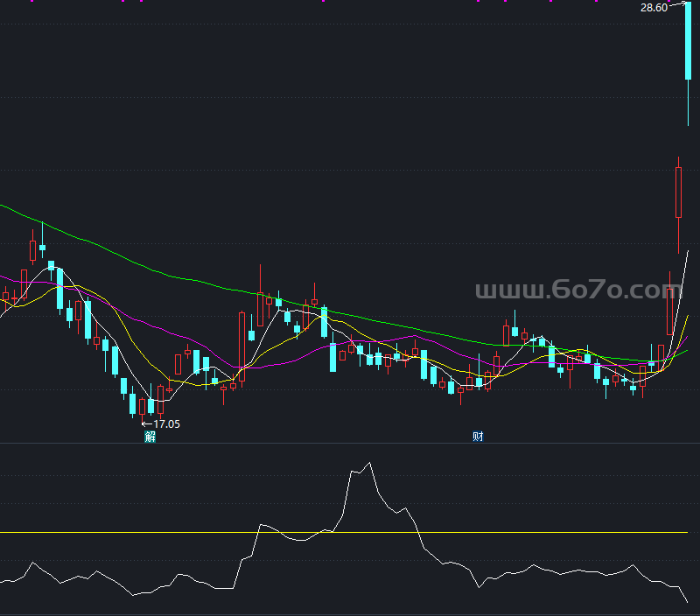
Task: Click the peak of the white indicator curve
Action: [x=369, y=463]
